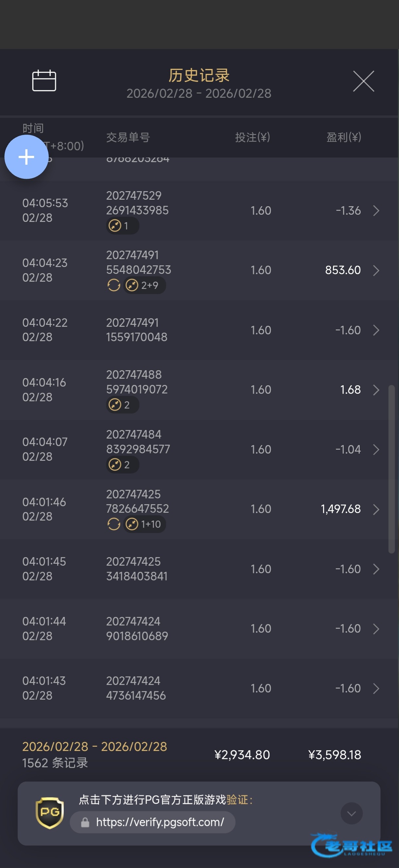Tap the blue floating plus button
This screenshot has width=399, height=868.
tap(26, 157)
